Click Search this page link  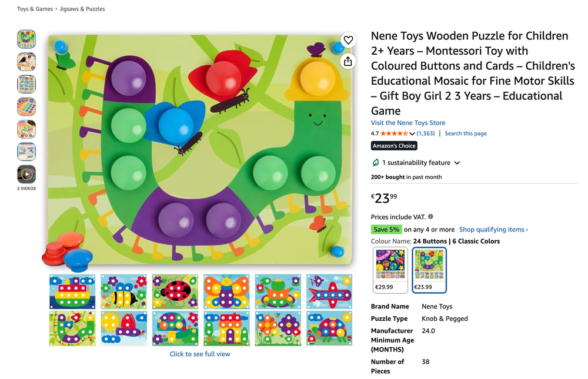(x=465, y=133)
